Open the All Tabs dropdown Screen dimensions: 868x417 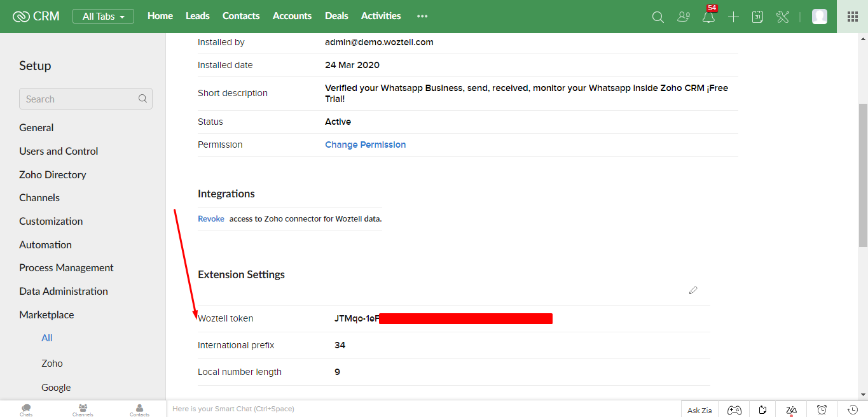tap(103, 17)
